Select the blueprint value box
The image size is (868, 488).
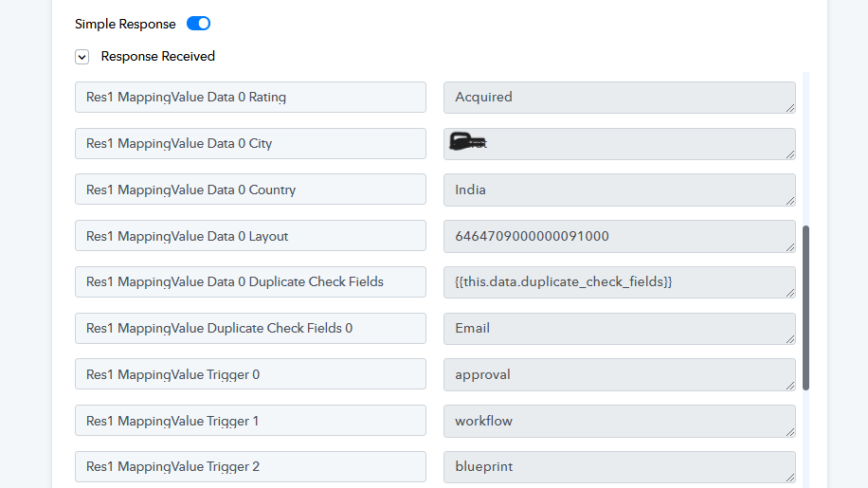coord(620,467)
